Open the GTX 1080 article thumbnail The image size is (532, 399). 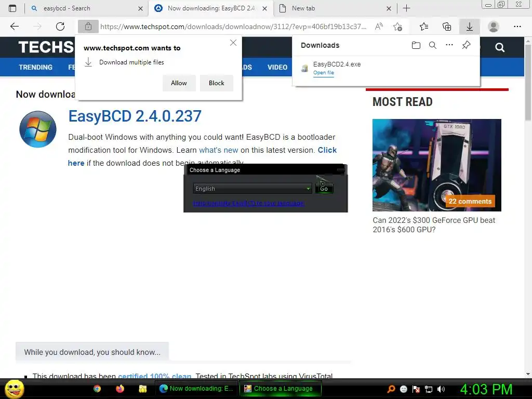click(436, 165)
